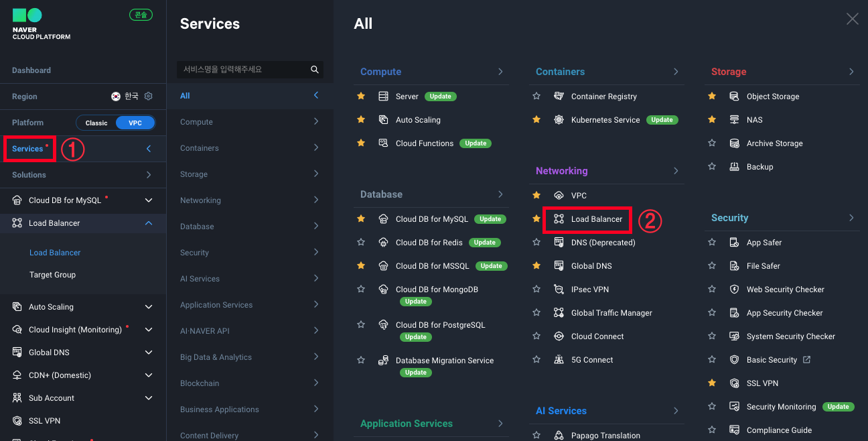868x441 pixels.
Task: Click the Database Migration Service icon
Action: [384, 360]
